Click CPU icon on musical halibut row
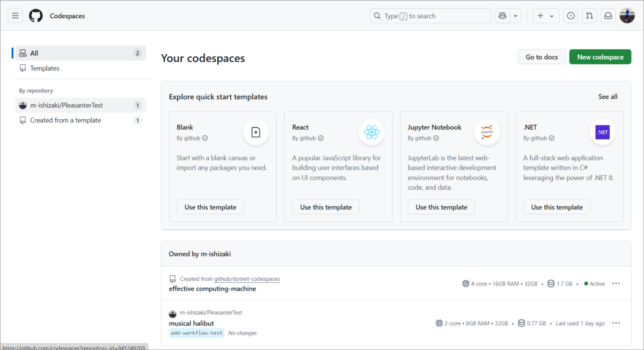 439,323
